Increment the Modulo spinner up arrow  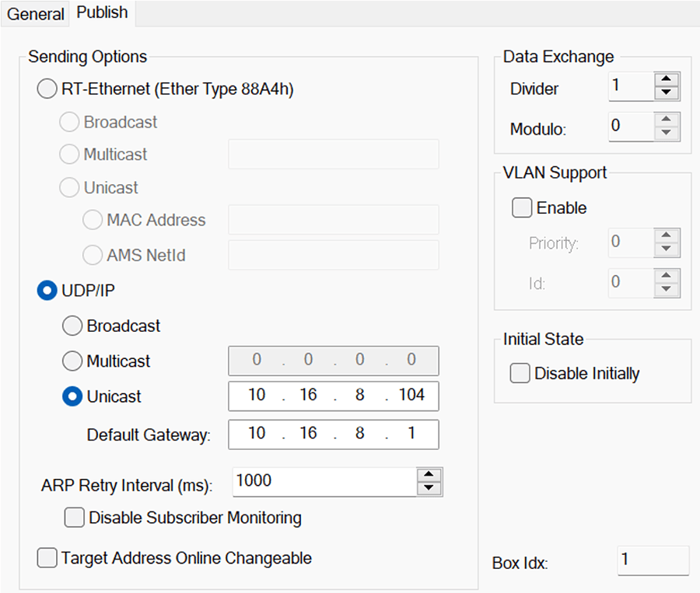tap(666, 119)
